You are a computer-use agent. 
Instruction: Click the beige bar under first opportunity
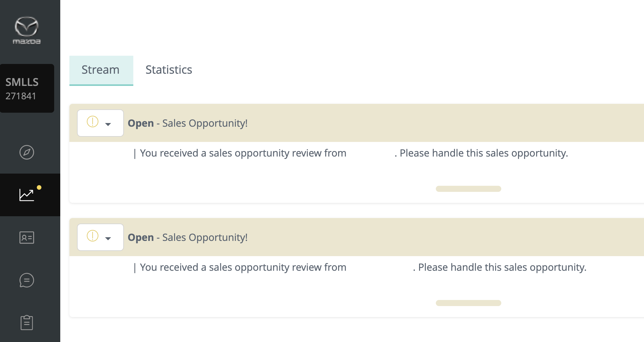point(468,189)
